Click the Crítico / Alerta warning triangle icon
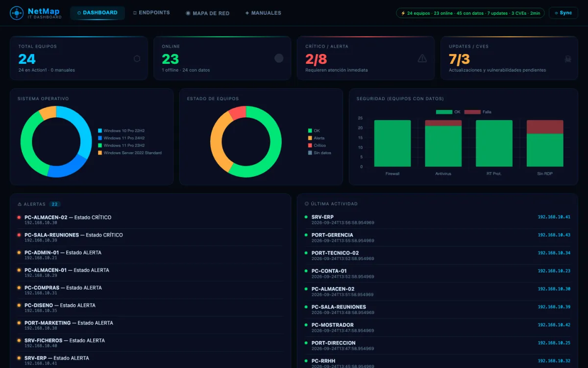The height and width of the screenshot is (368, 588). [x=422, y=58]
